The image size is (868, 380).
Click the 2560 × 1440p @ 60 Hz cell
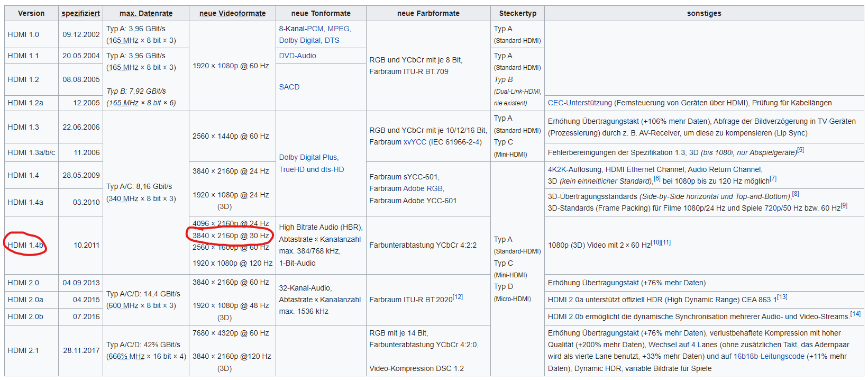click(232, 136)
